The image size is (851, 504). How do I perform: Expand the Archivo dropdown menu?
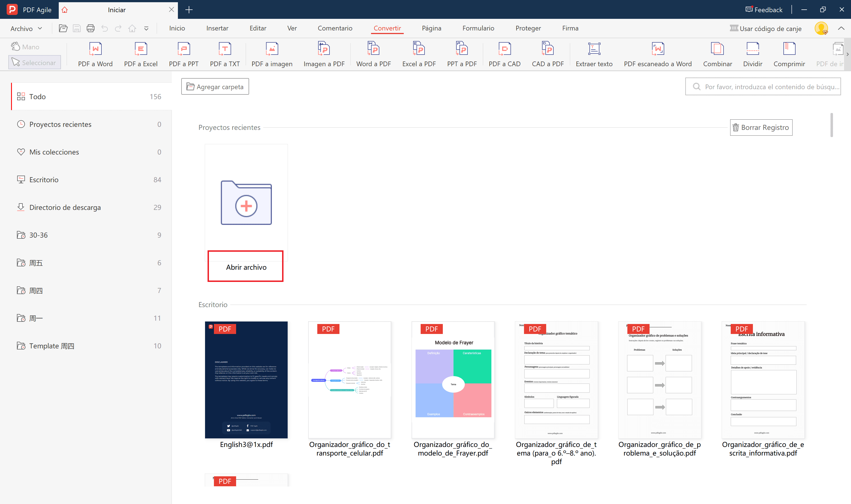click(x=26, y=29)
